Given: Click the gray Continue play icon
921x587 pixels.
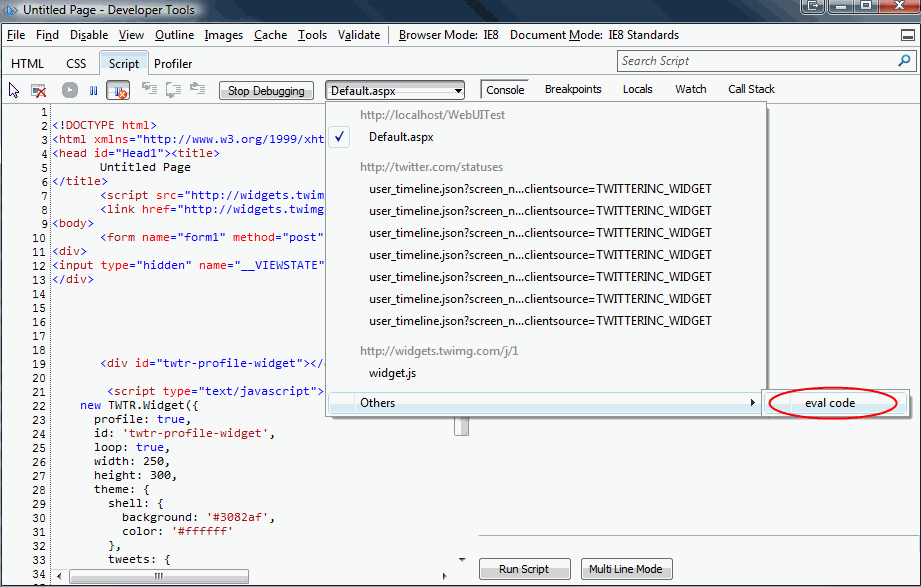Looking at the screenshot, I should pyautogui.click(x=70, y=90).
